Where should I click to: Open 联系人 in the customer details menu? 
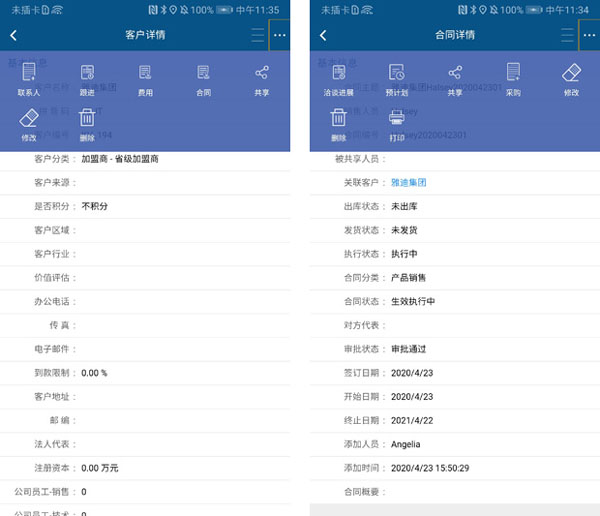29,77
